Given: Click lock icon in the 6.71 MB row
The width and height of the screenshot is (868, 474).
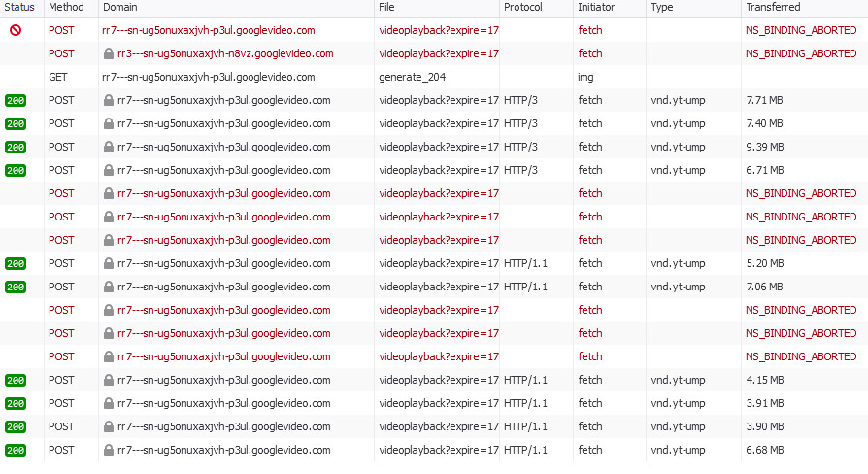Looking at the screenshot, I should tap(109, 170).
